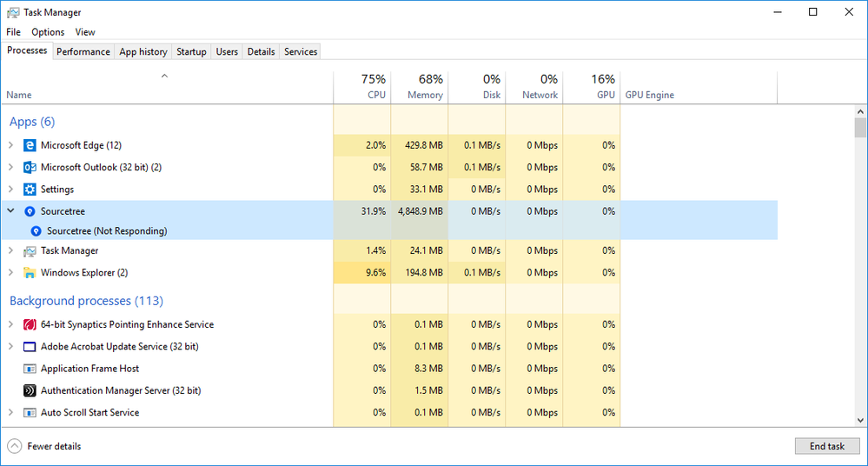Open the Startup tab
The width and height of the screenshot is (868, 466).
point(191,51)
